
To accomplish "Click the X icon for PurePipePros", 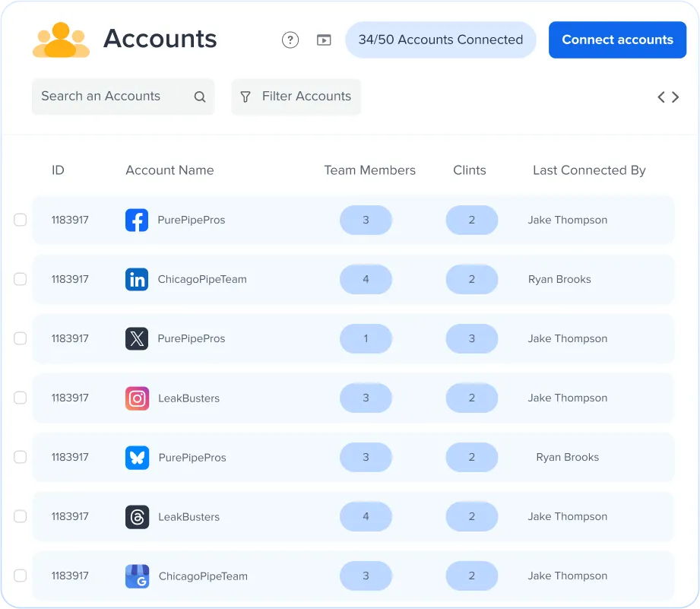I will click(137, 338).
